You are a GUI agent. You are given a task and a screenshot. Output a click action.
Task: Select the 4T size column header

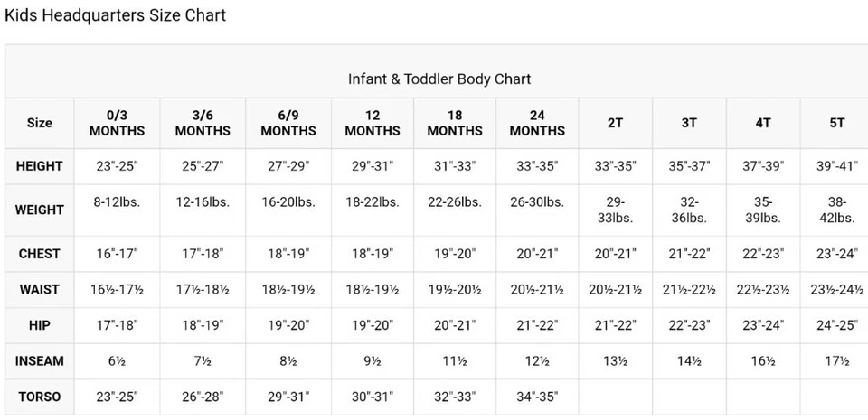(x=763, y=123)
